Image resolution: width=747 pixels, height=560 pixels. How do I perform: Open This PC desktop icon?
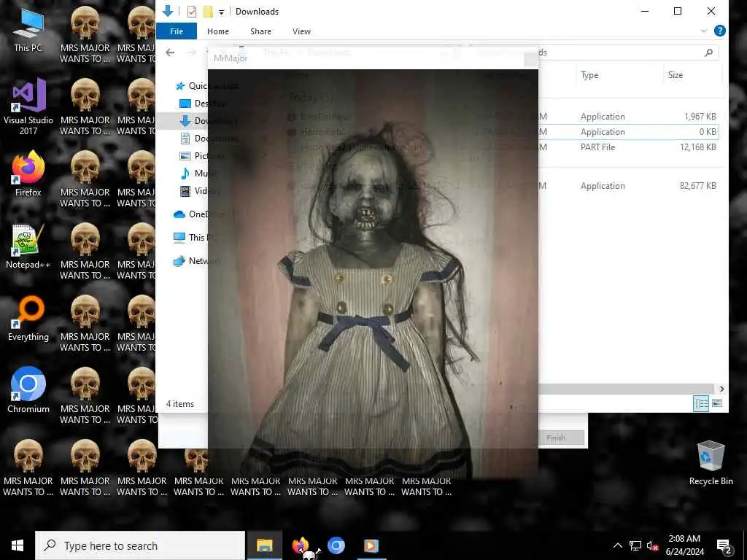28,29
